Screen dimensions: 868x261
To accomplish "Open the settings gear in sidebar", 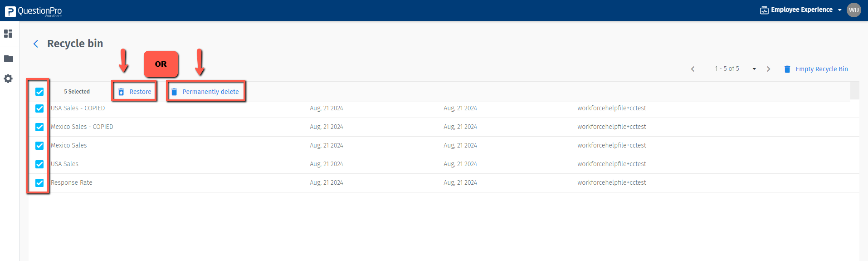I will (8, 79).
